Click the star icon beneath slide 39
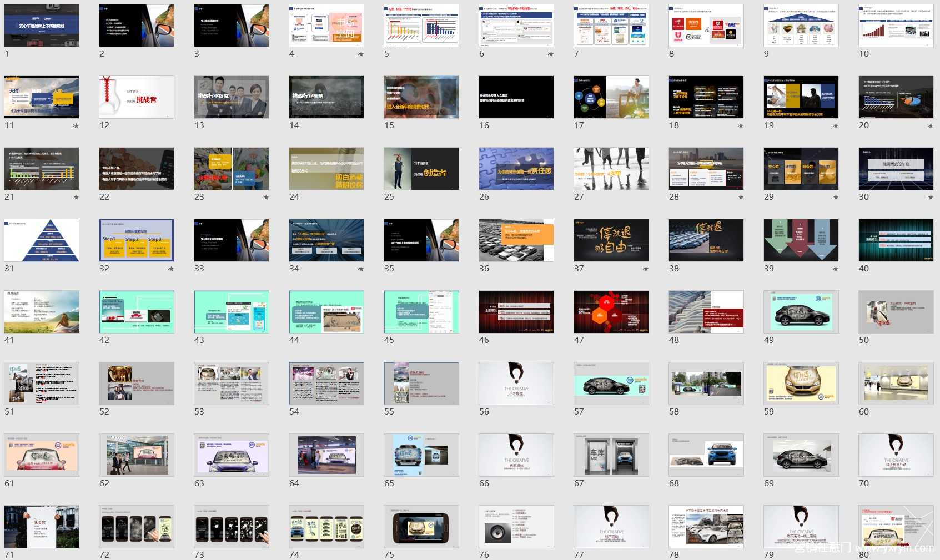 coord(836,269)
